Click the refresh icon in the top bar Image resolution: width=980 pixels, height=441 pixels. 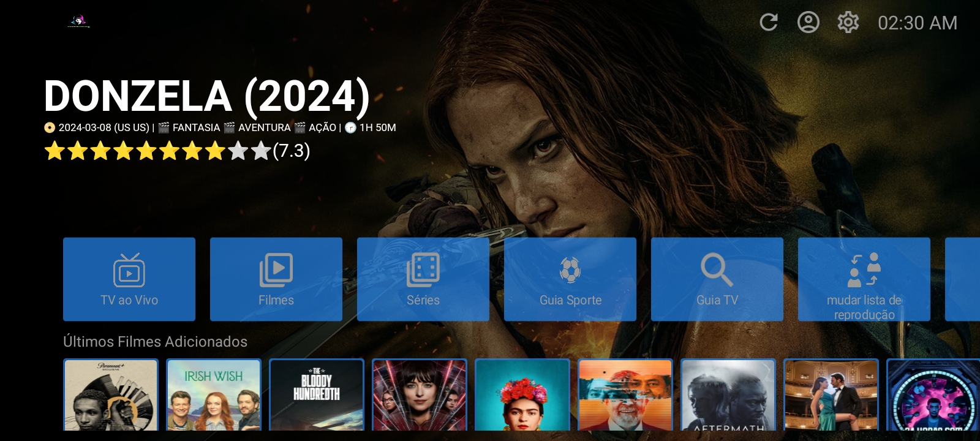coord(769,23)
